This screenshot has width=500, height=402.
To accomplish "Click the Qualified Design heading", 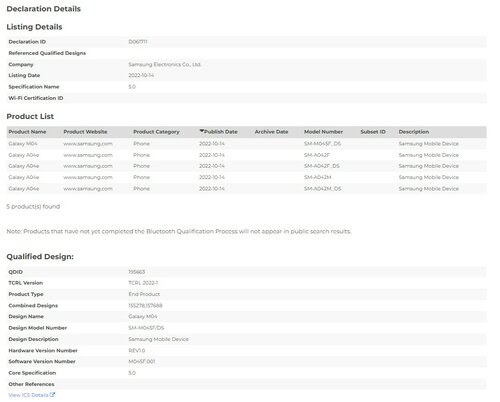I will (40, 257).
